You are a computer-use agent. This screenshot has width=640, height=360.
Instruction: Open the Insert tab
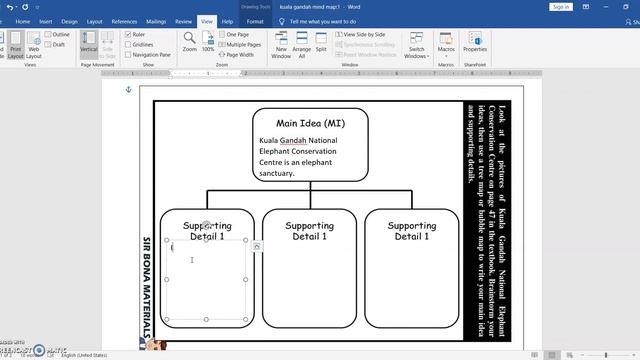click(46, 22)
